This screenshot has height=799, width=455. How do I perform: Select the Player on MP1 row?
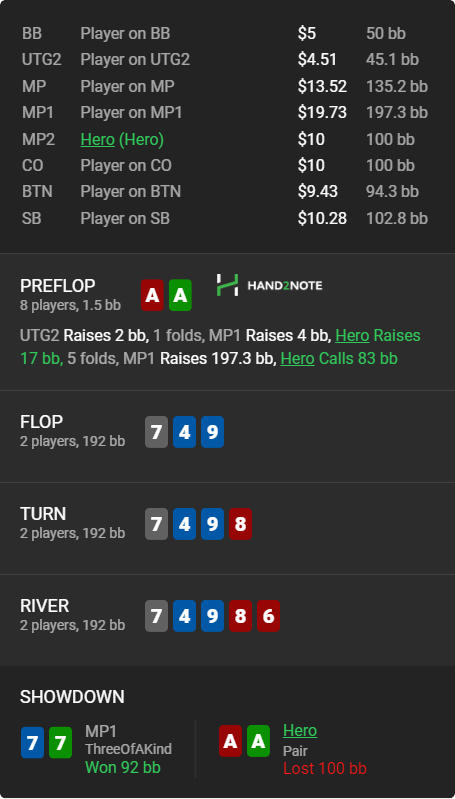point(225,113)
